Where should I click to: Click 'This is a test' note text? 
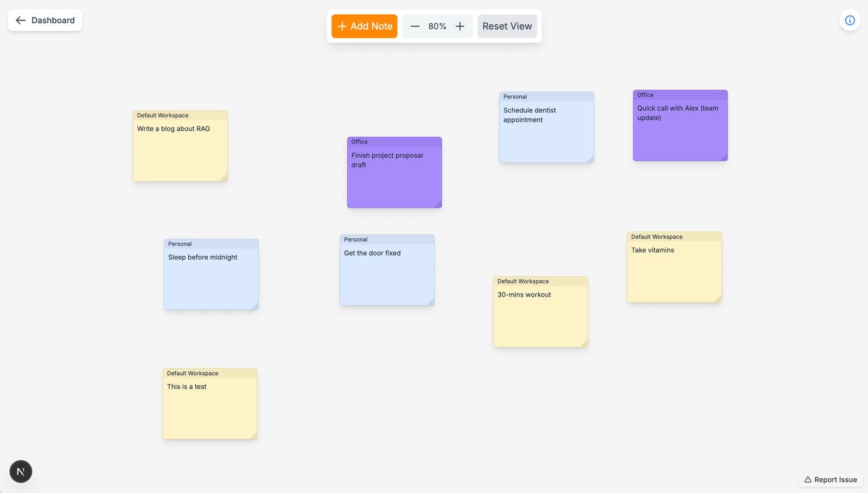187,387
